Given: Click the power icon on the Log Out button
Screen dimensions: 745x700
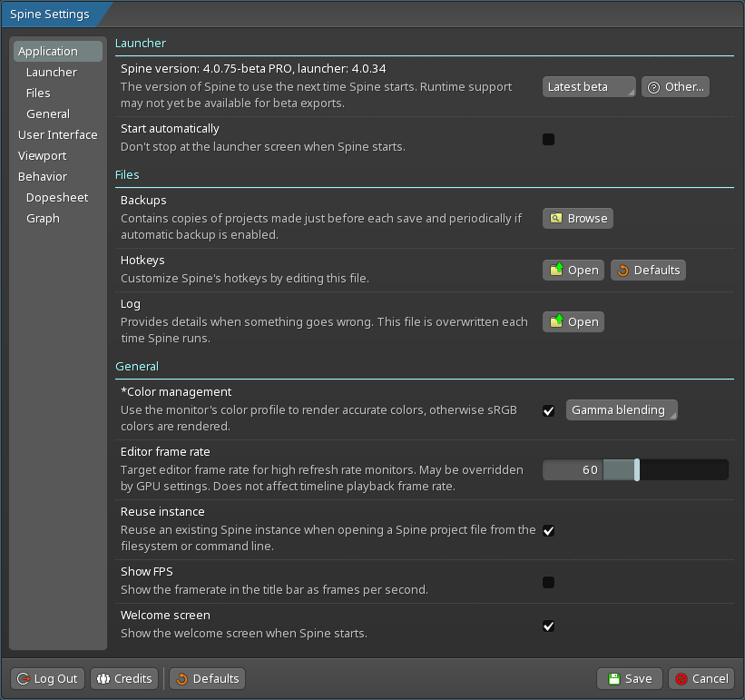Looking at the screenshot, I should [23, 678].
